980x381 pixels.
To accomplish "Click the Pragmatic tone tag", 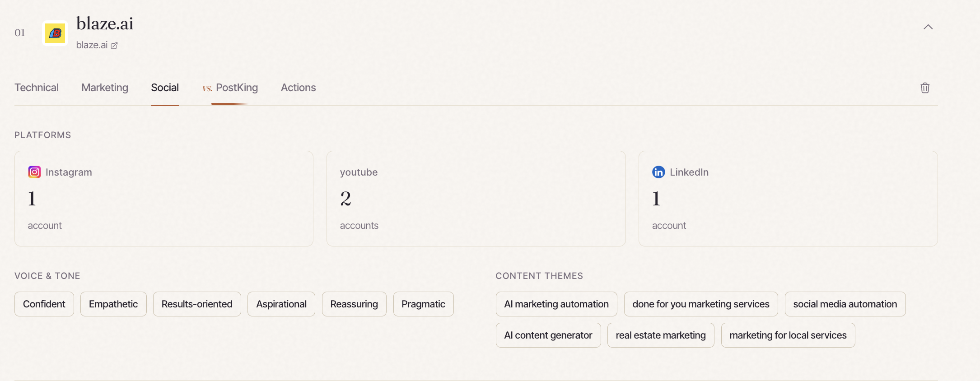I will coord(424,304).
